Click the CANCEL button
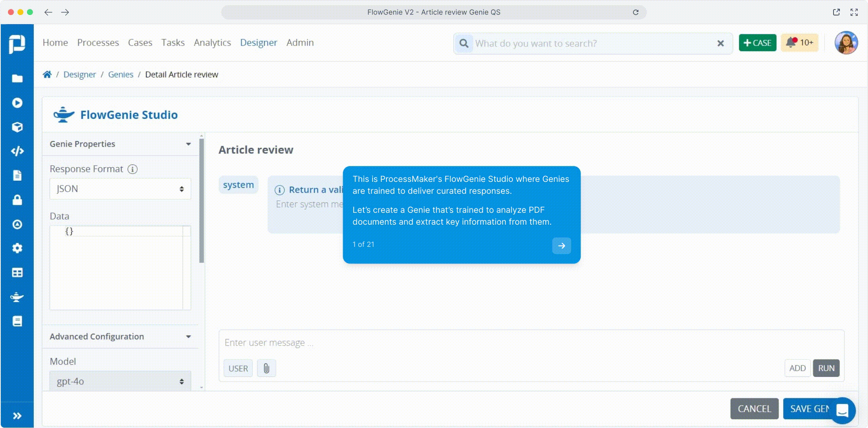This screenshot has height=428, width=868. click(x=754, y=409)
